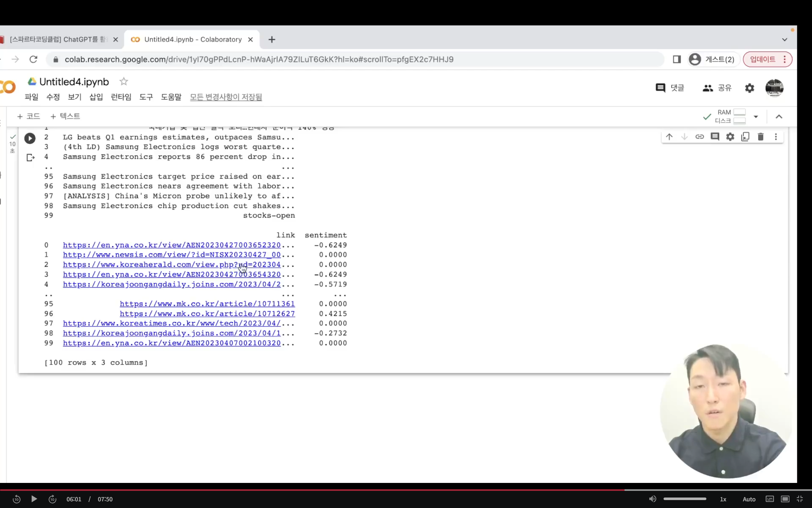Open the 도움말 menu
Image resolution: width=812 pixels, height=508 pixels.
[x=171, y=97]
